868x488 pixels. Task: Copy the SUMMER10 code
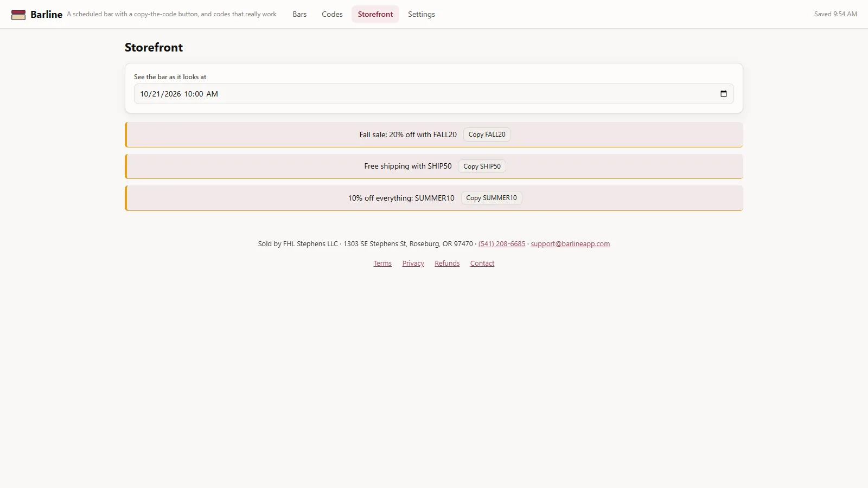point(492,198)
